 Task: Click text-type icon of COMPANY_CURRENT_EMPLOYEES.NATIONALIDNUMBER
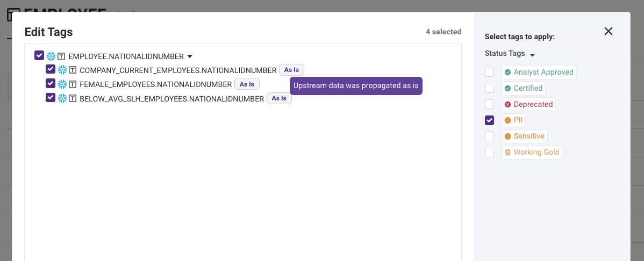(73, 70)
